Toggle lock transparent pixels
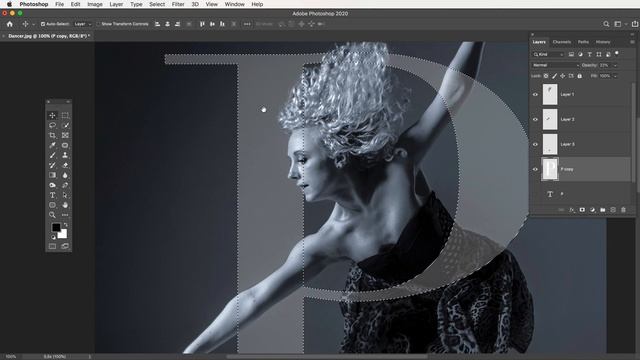 point(546,76)
